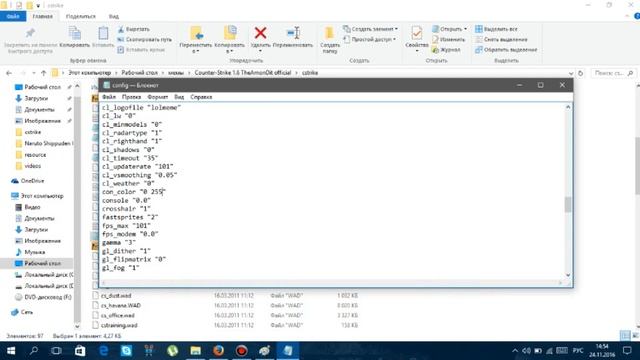
Task: Open the action center notification icon
Action: point(627,351)
